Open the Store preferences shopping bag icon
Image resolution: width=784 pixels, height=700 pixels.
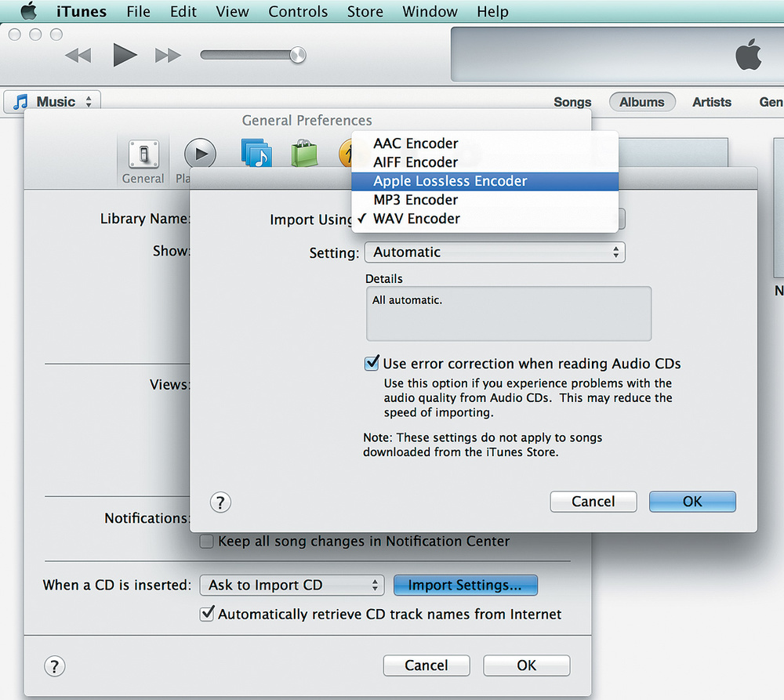point(304,153)
